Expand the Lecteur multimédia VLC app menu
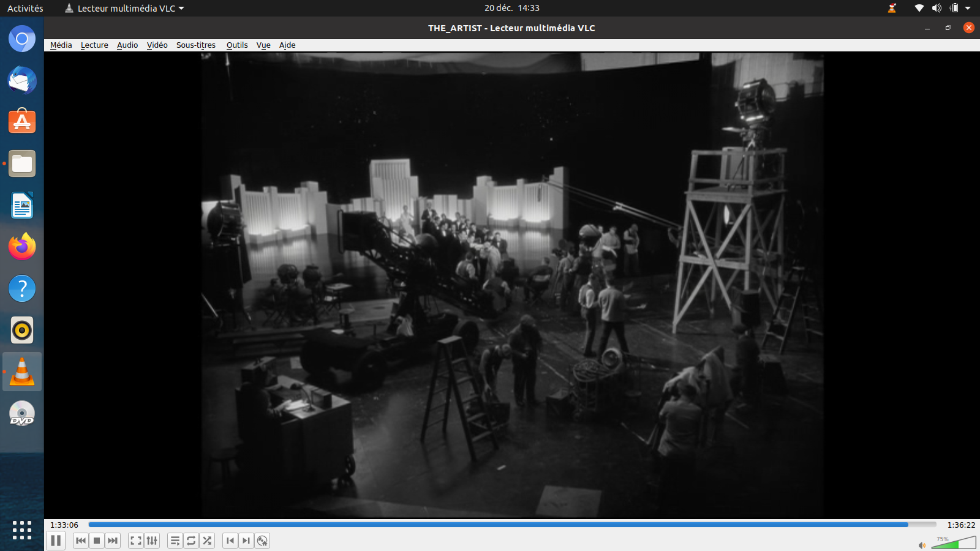Image resolution: width=980 pixels, height=551 pixels. coord(125,9)
